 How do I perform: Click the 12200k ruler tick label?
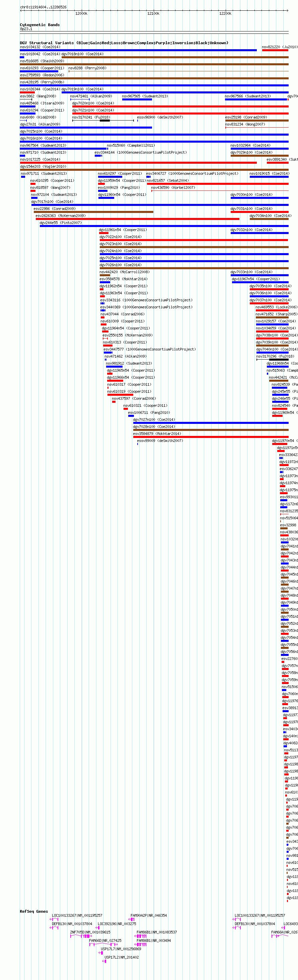click(225, 13)
